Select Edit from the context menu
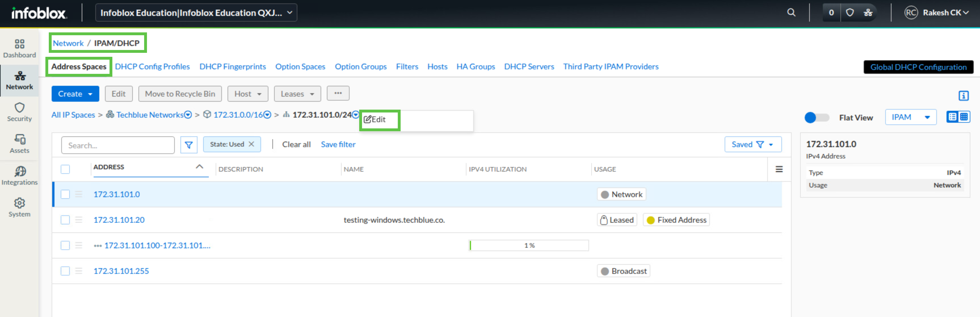Image resolution: width=980 pixels, height=317 pixels. 375,119
